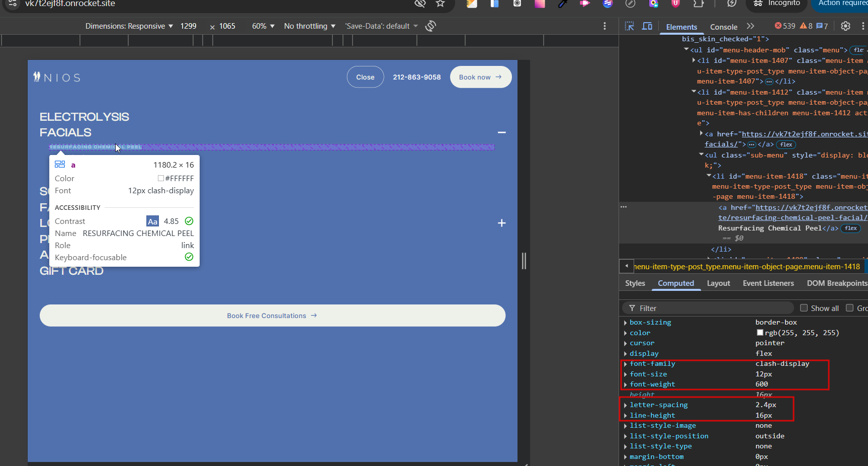This screenshot has height=466, width=868.
Task: Show more DevTools tabs chevron
Action: click(x=750, y=26)
